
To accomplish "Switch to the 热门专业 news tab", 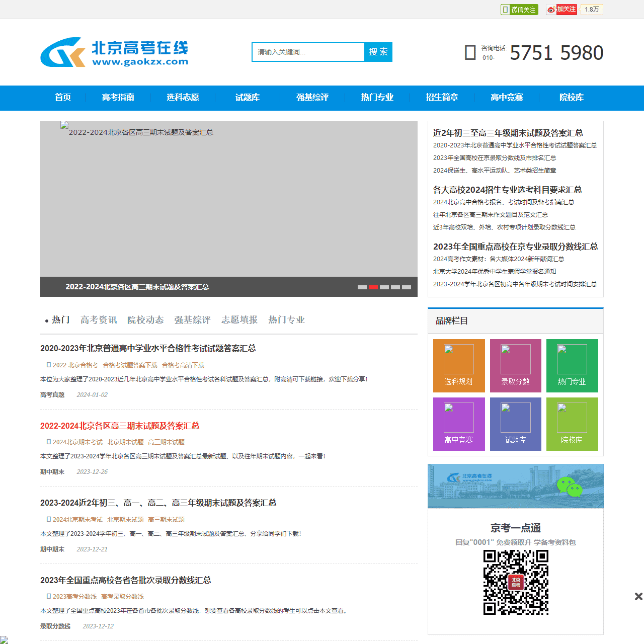I will pos(287,320).
